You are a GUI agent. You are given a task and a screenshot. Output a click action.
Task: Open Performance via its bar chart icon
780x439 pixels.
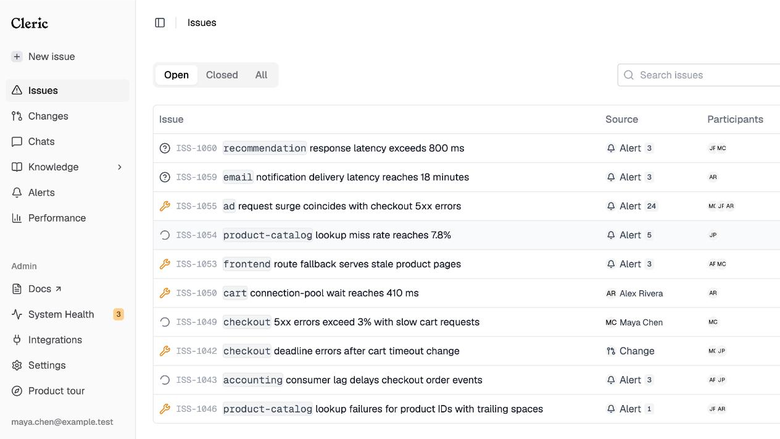click(x=17, y=218)
